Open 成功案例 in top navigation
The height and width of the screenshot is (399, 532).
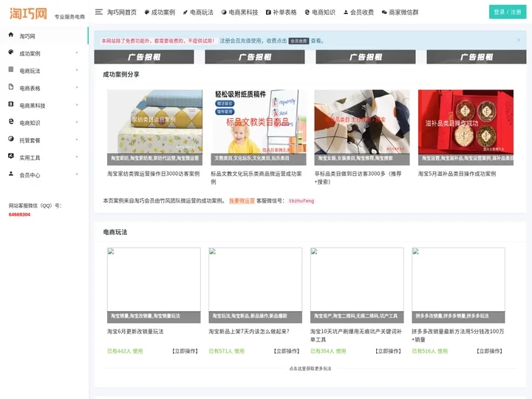click(x=163, y=13)
